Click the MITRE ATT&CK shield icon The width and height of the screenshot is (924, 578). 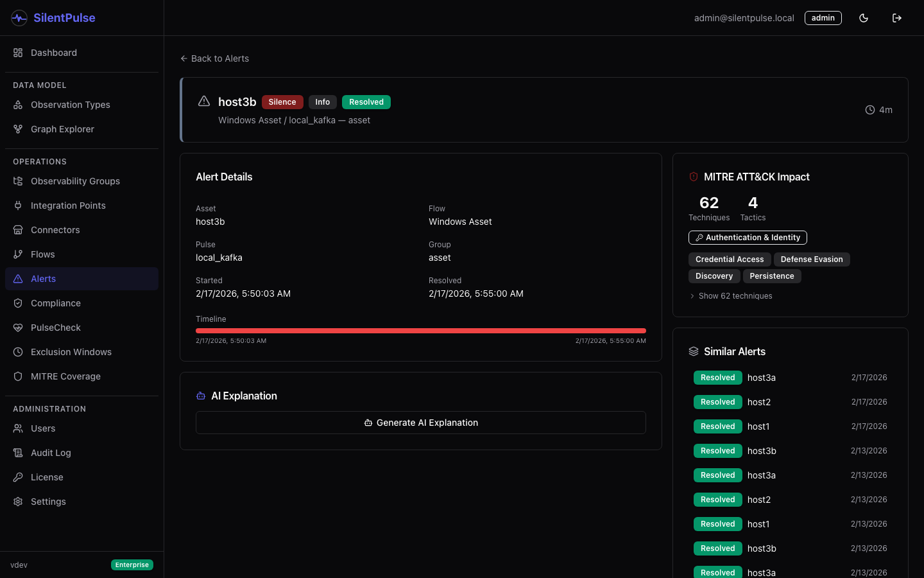click(x=694, y=177)
